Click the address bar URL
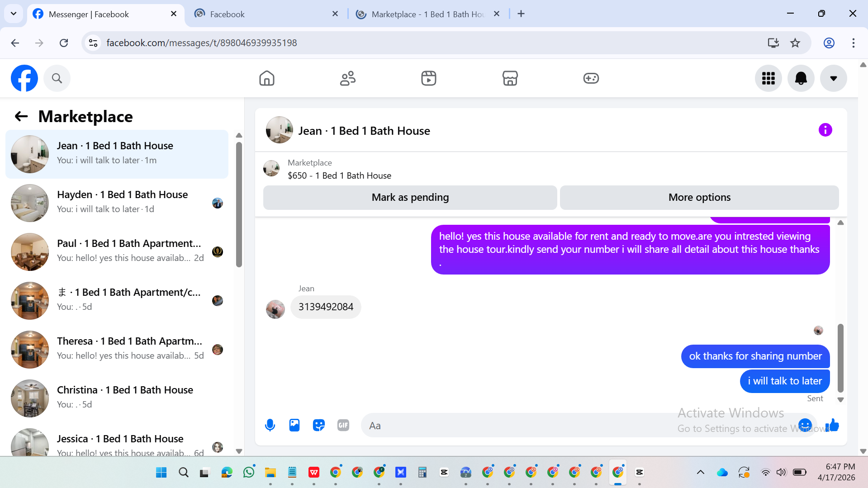 pyautogui.click(x=202, y=43)
